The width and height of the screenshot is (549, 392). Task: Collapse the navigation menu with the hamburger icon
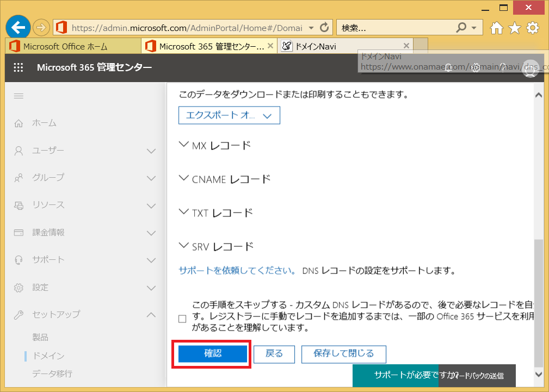(x=18, y=96)
